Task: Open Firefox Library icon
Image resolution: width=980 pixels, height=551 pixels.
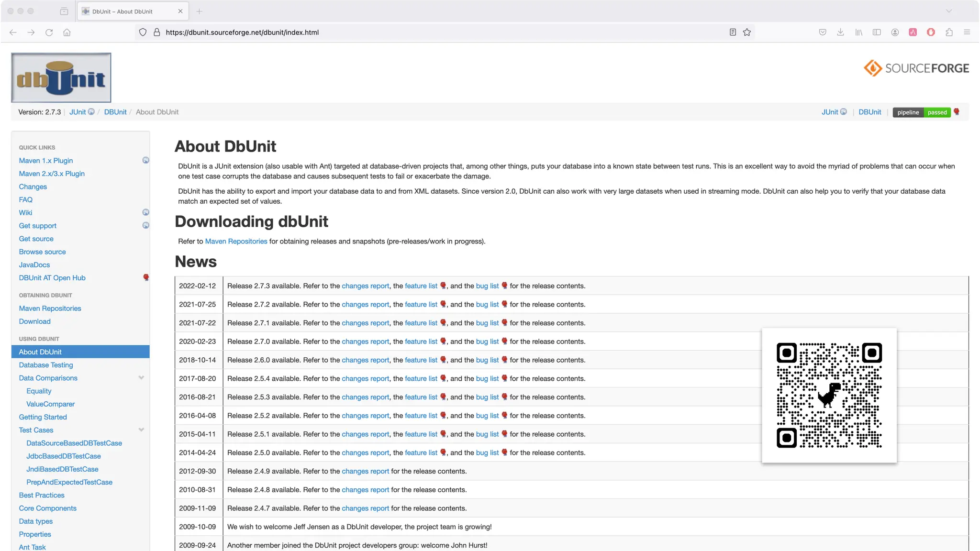Action: click(x=858, y=32)
